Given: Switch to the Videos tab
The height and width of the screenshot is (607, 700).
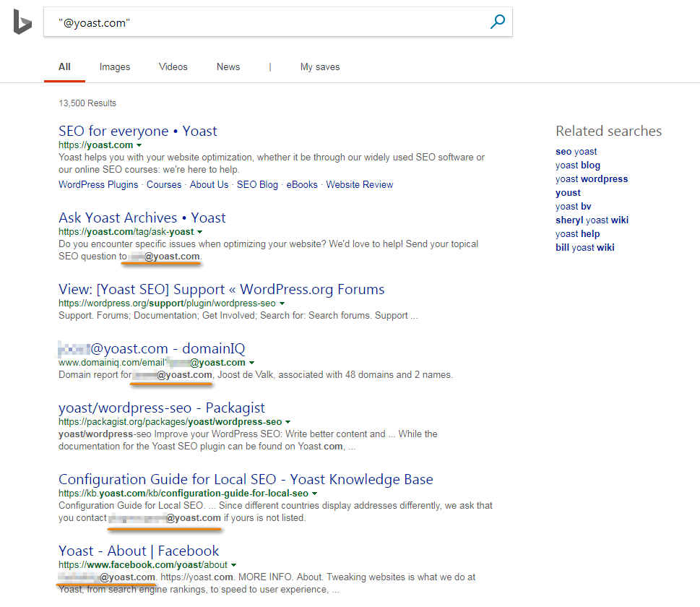Looking at the screenshot, I should point(173,66).
